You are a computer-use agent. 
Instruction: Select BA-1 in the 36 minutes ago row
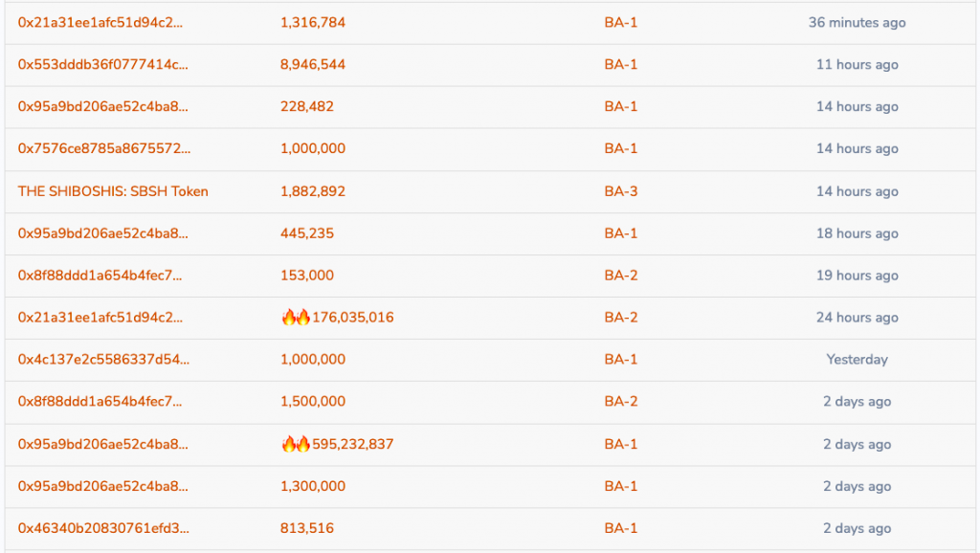pyautogui.click(x=620, y=23)
